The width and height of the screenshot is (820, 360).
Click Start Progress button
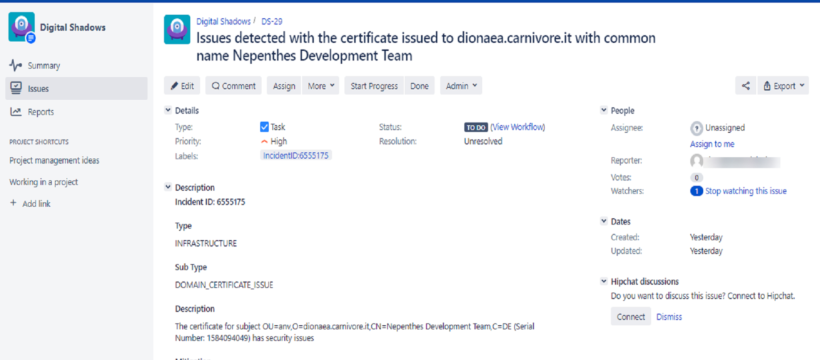374,86
